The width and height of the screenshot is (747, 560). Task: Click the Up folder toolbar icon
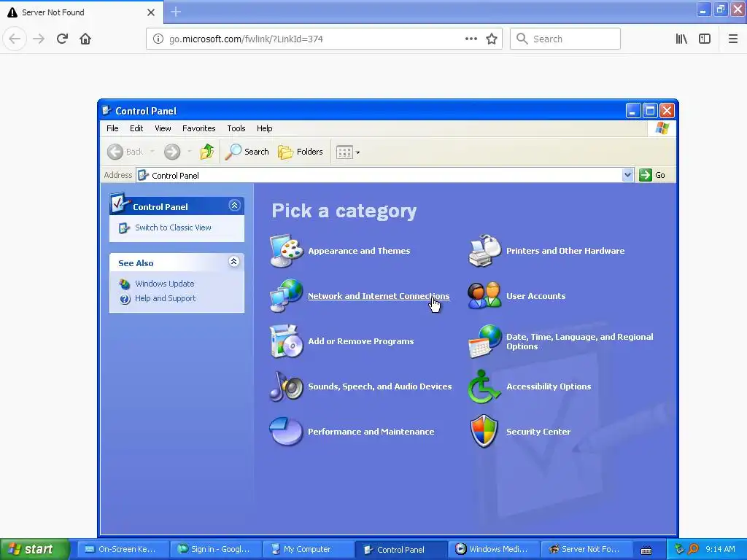[x=207, y=152]
